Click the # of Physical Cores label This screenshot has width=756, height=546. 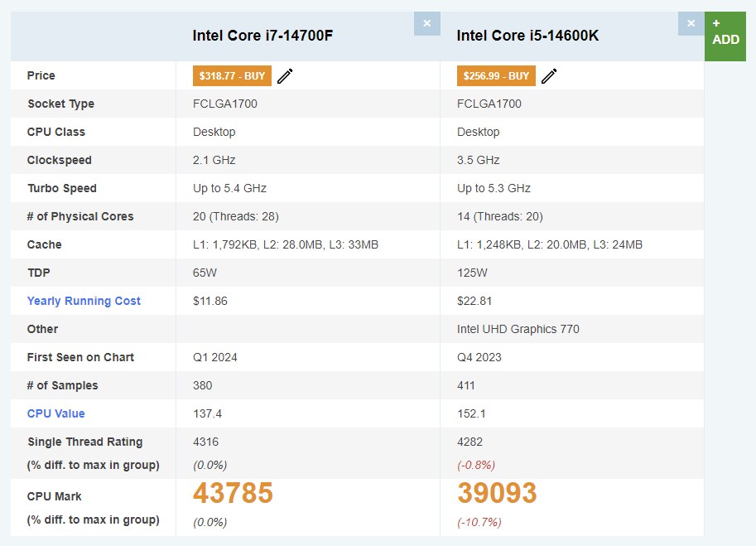point(80,216)
